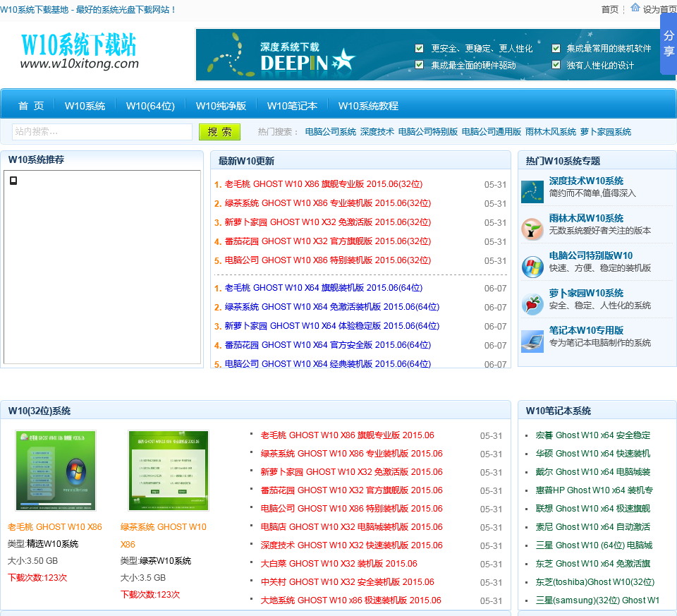Open the 萝卜家园W10系统 topic title
Image resolution: width=677 pixels, height=616 pixels.
[x=586, y=294]
